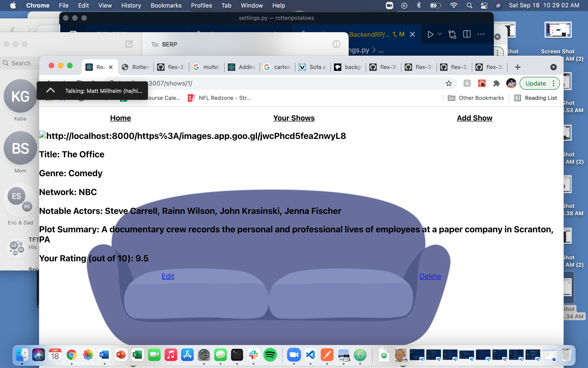Click compose new message icon in Messages
This screenshot has width=588, height=368.
pyautogui.click(x=129, y=44)
